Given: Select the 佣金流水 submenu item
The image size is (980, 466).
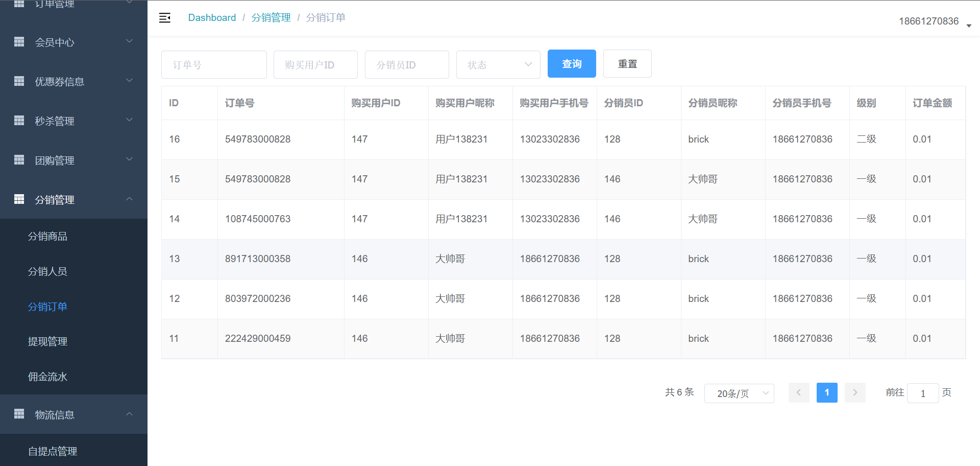Looking at the screenshot, I should pos(47,377).
